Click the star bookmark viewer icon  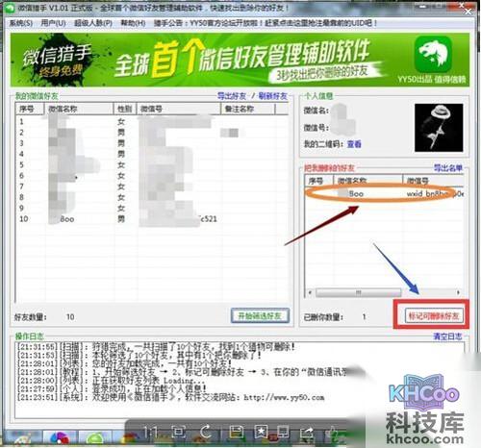(261, 433)
